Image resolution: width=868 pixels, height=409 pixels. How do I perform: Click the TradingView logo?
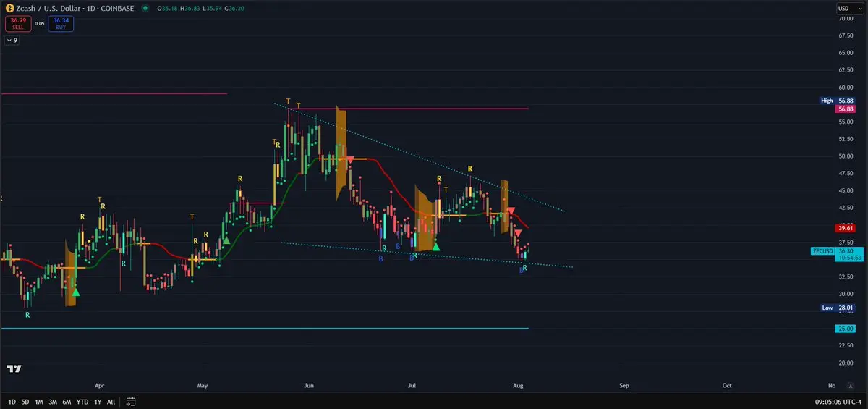tap(14, 368)
